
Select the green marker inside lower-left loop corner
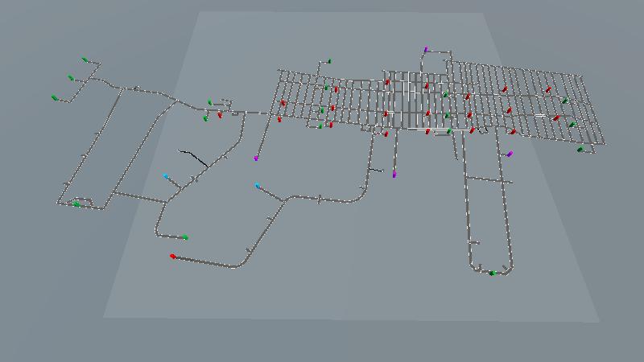tap(76, 204)
